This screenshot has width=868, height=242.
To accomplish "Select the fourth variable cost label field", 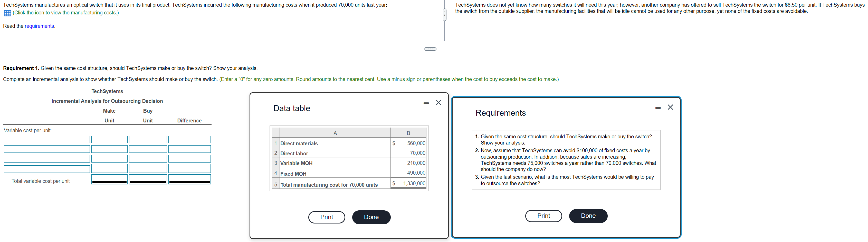I will pos(47,169).
